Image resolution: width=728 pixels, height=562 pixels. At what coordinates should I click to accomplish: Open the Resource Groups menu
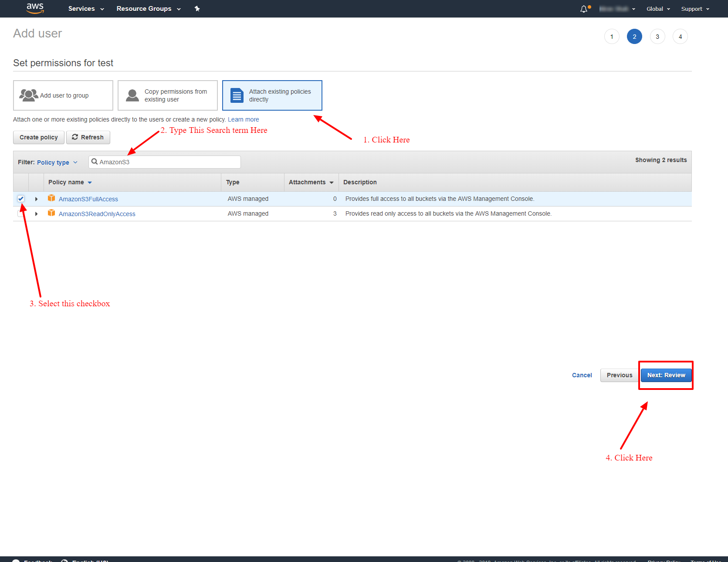click(149, 9)
